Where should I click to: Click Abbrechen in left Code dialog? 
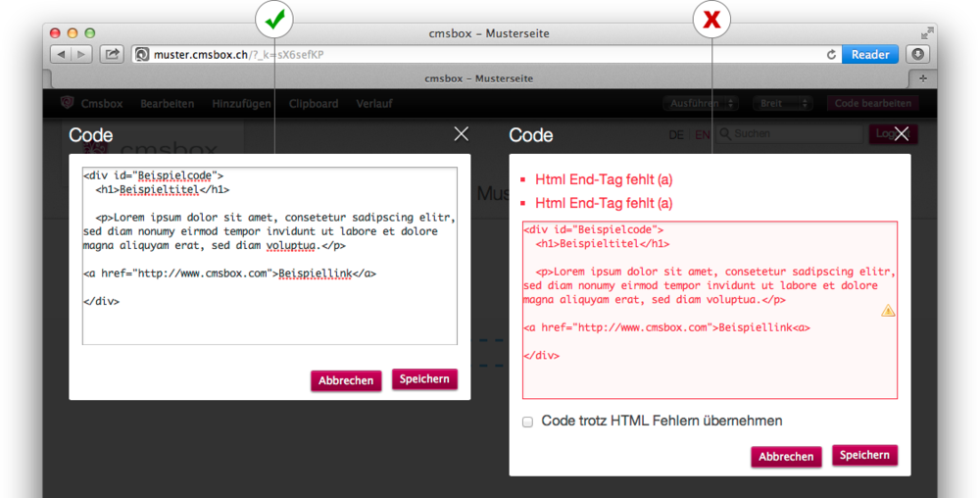click(346, 380)
